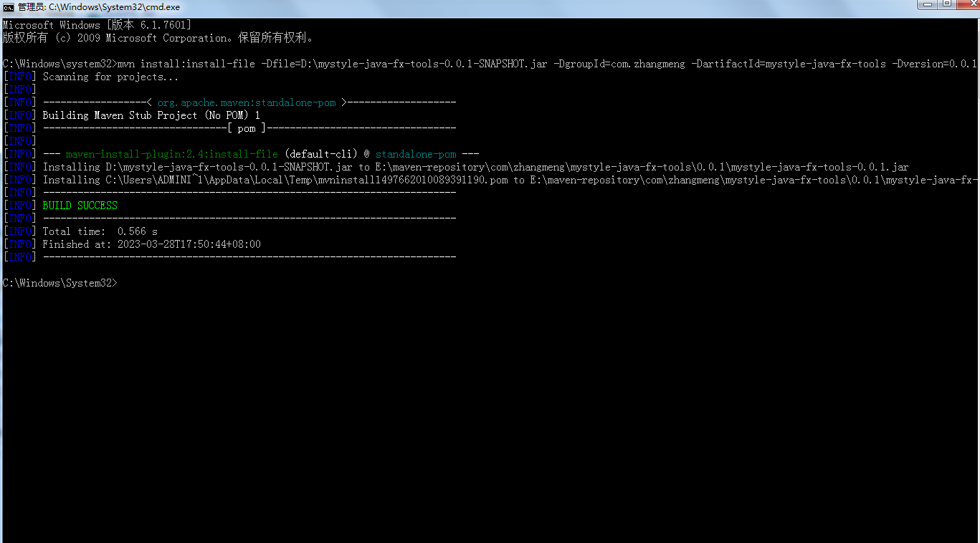The image size is (980, 543).
Task: Click 'Building Maven Stub Project' line
Action: pyautogui.click(x=151, y=115)
